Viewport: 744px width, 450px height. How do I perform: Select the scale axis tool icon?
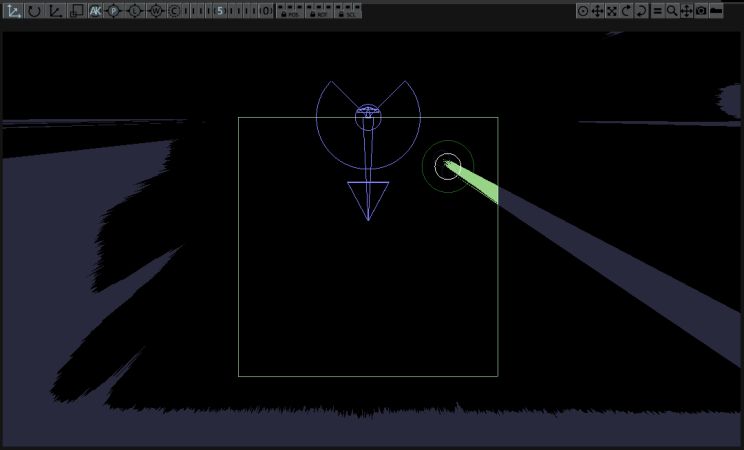[x=55, y=11]
